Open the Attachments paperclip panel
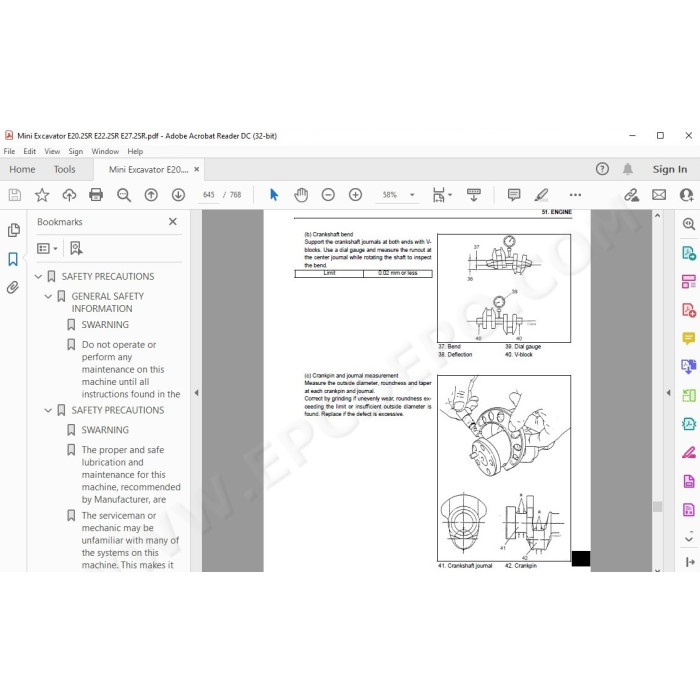Image resolution: width=700 pixels, height=700 pixels. point(13,287)
